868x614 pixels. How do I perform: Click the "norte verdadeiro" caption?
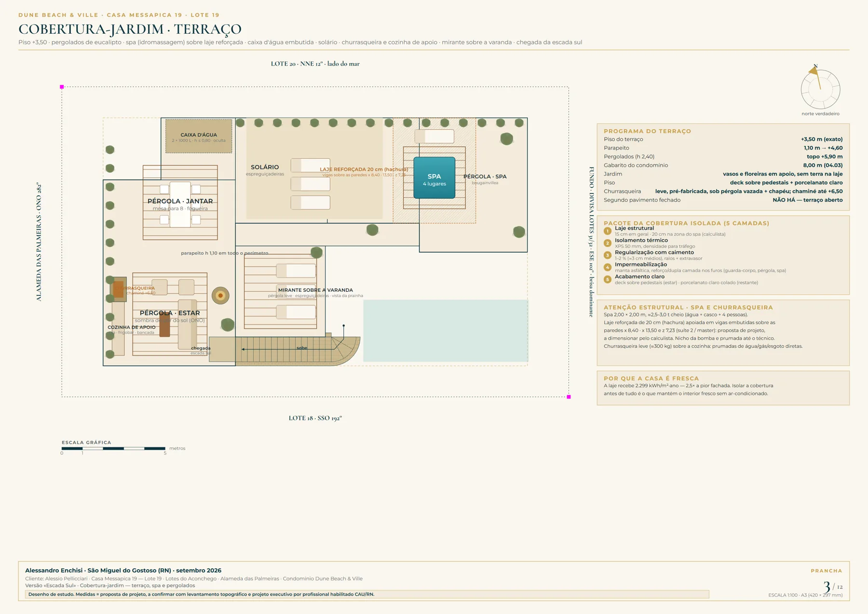pyautogui.click(x=820, y=114)
